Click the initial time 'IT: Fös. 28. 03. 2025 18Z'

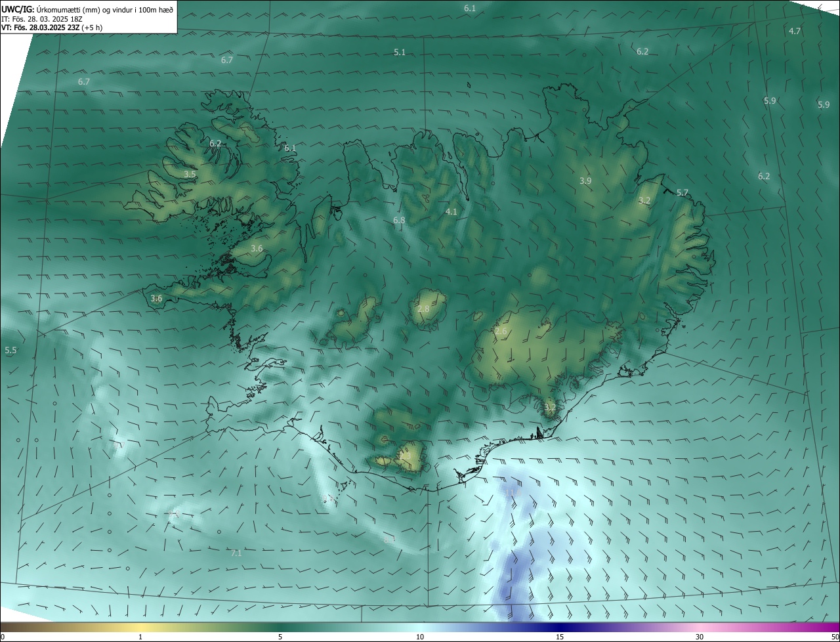pos(42,19)
